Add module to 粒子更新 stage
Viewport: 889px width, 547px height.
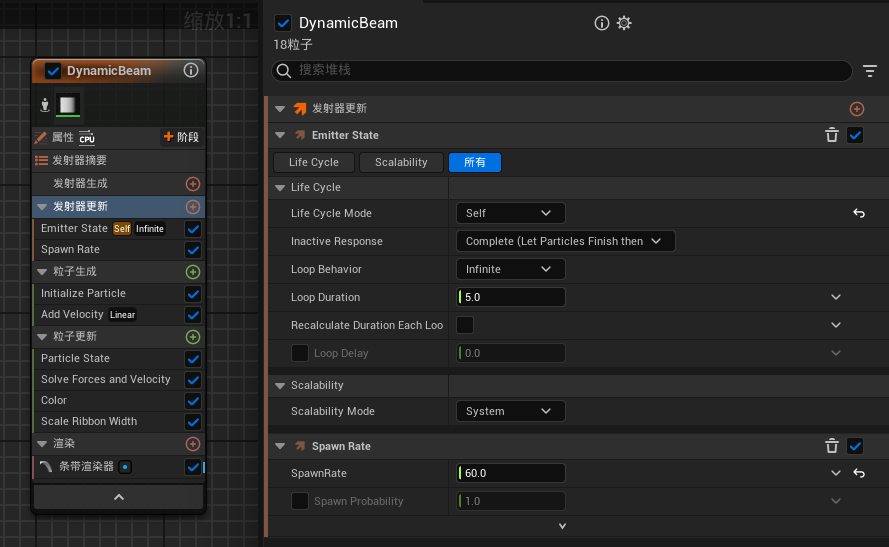[x=193, y=337]
